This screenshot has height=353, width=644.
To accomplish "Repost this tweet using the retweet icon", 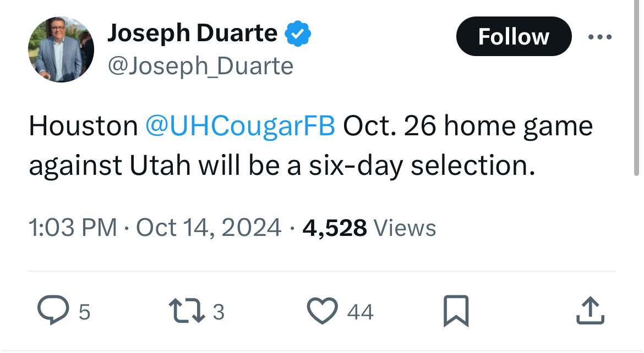I will coord(187,311).
